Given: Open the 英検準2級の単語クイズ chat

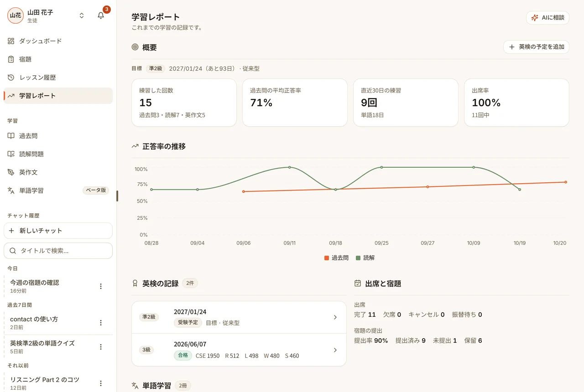Looking at the screenshot, I should (50, 347).
